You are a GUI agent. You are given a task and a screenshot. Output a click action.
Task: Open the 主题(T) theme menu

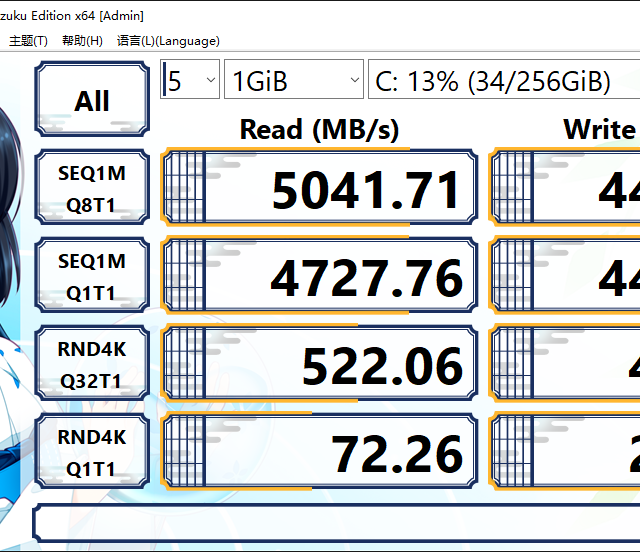click(28, 41)
